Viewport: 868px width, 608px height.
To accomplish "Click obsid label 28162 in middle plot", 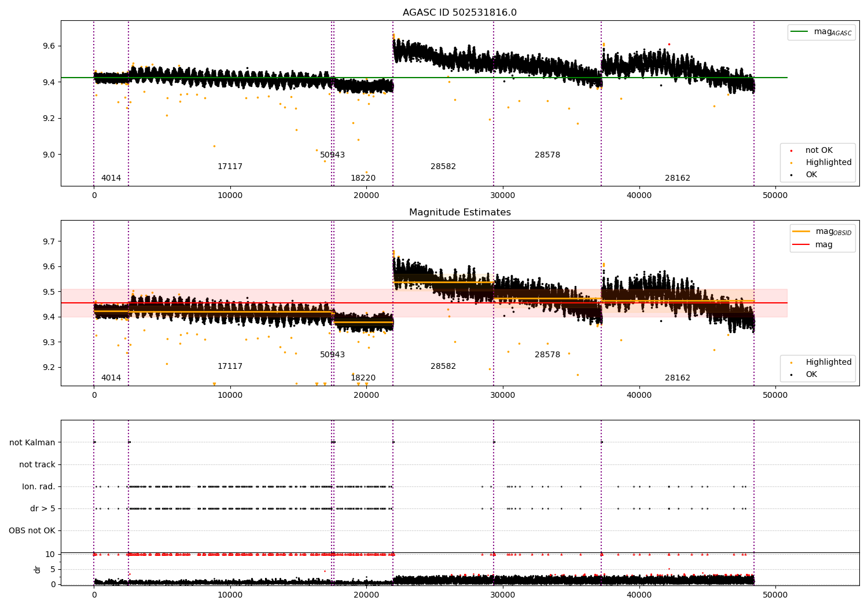I will coord(678,378).
